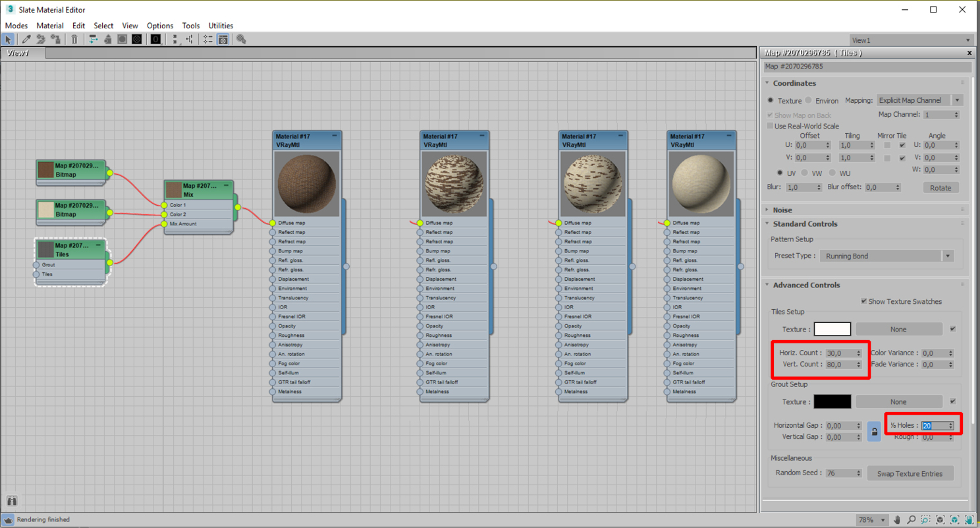The height and width of the screenshot is (528, 980).
Task: Lay out children toolbar icon
Action: [190, 40]
